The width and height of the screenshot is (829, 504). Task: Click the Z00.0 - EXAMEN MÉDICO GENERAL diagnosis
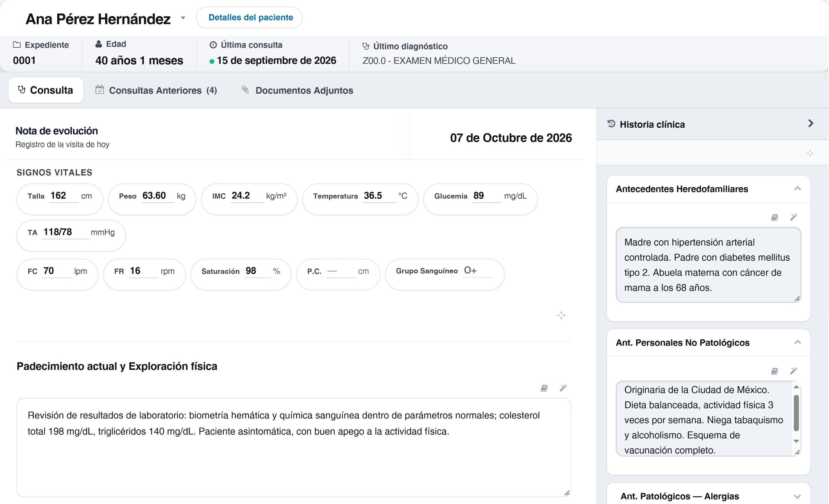pyautogui.click(x=439, y=61)
